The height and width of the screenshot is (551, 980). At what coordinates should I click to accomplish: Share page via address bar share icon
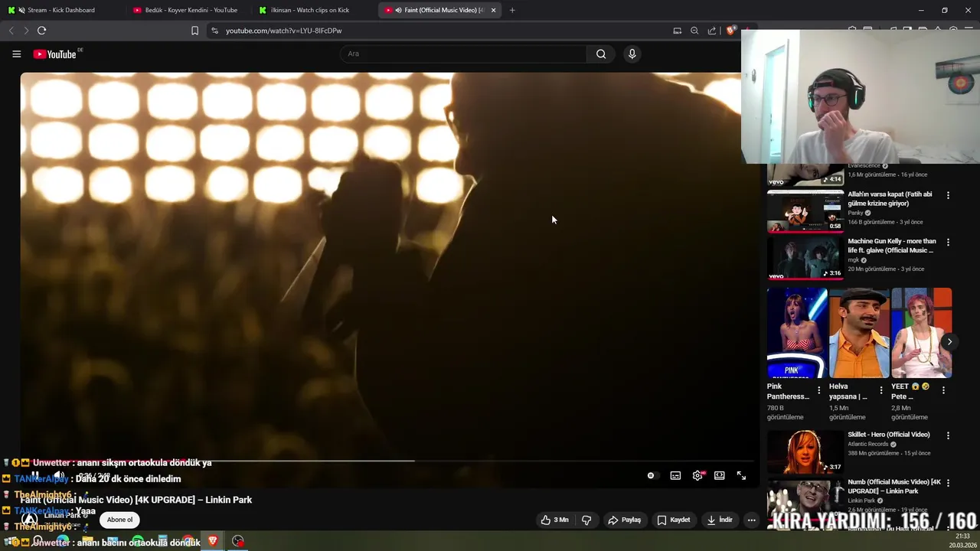pyautogui.click(x=712, y=31)
